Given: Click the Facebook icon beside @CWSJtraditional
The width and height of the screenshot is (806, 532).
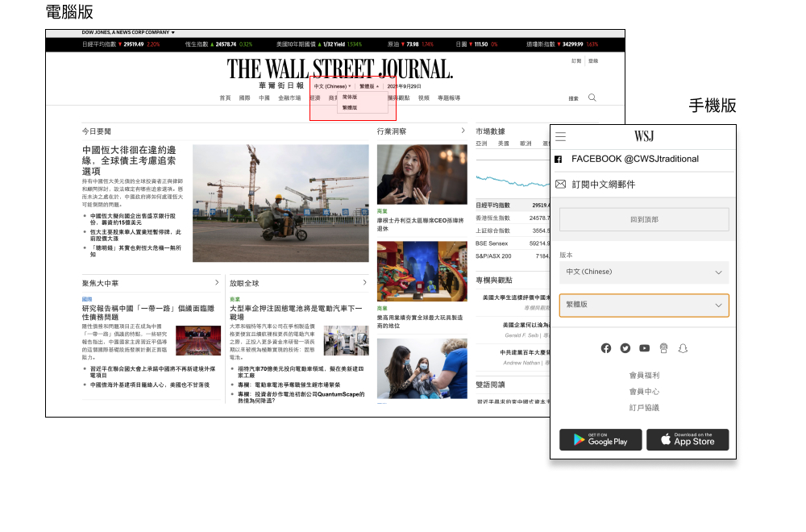Looking at the screenshot, I should tap(559, 160).
